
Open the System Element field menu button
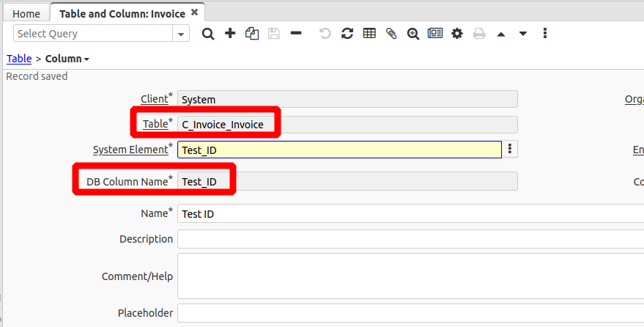click(x=511, y=150)
